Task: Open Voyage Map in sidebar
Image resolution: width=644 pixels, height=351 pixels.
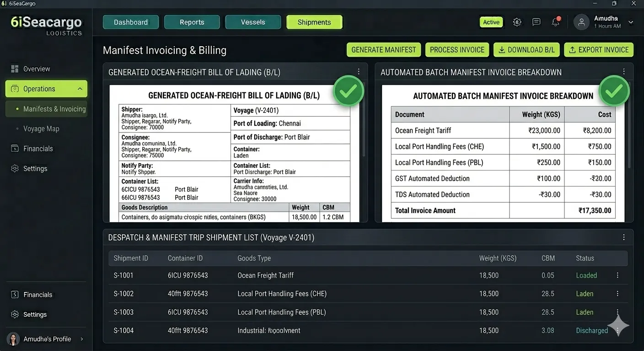Action: (41, 129)
